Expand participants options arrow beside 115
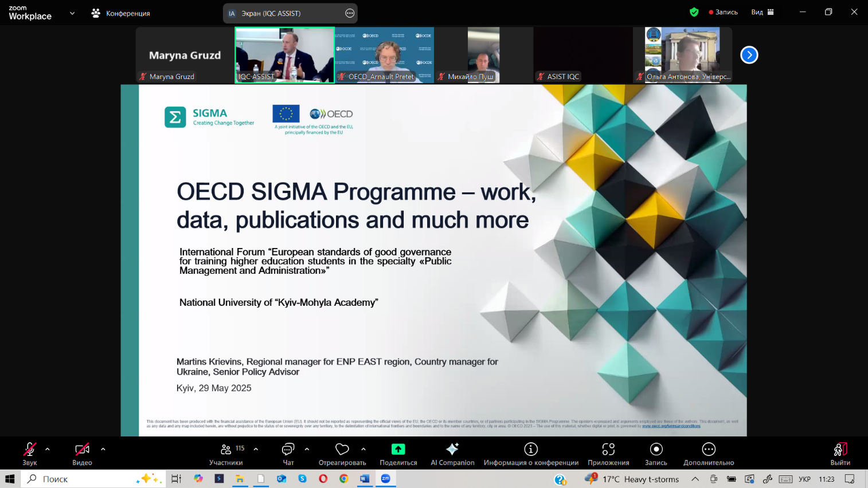 coord(256,449)
